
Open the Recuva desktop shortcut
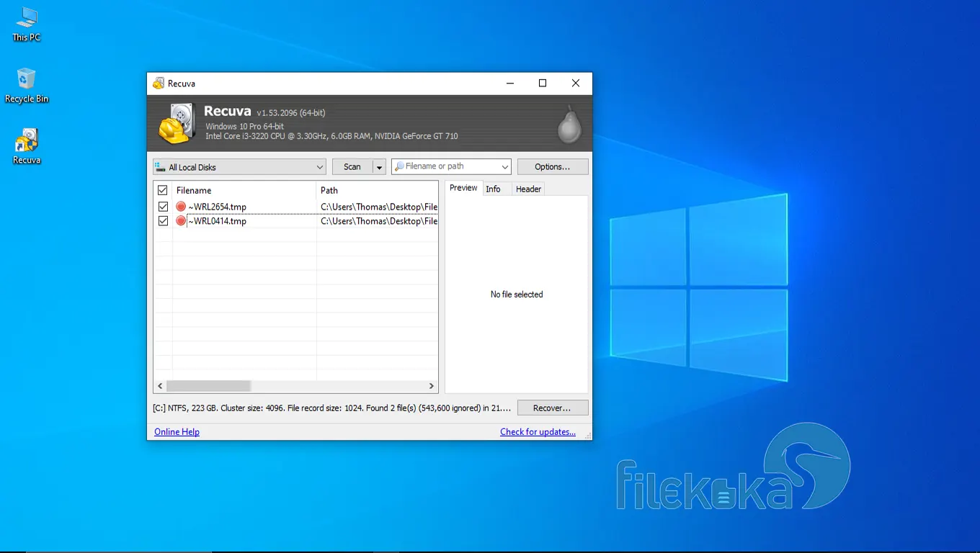pyautogui.click(x=27, y=147)
